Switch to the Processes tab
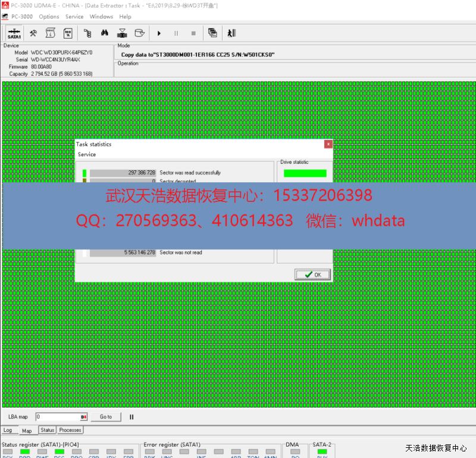Screen dimensions: 476x458 click(70, 430)
